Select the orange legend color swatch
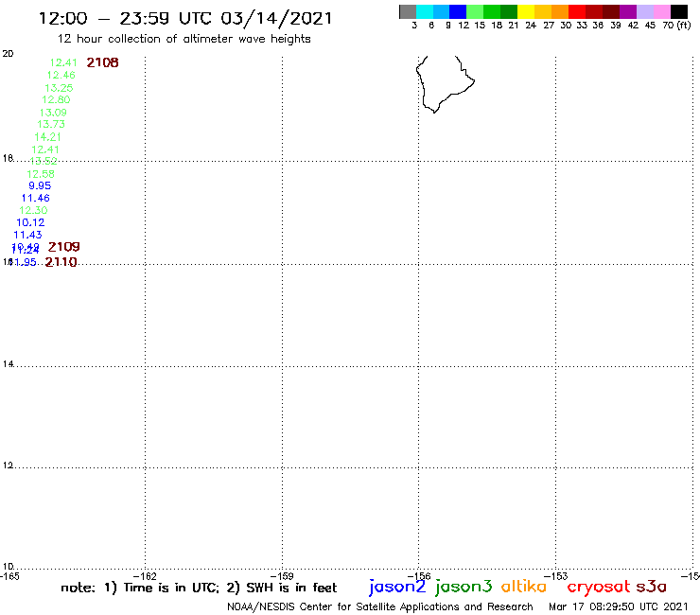Image resolution: width=700 pixels, height=615 pixels. (560, 11)
